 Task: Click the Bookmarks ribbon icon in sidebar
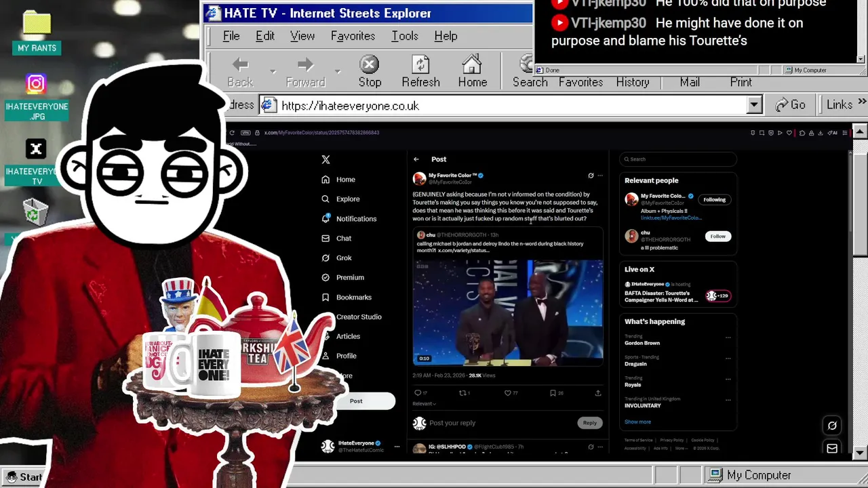coord(325,297)
